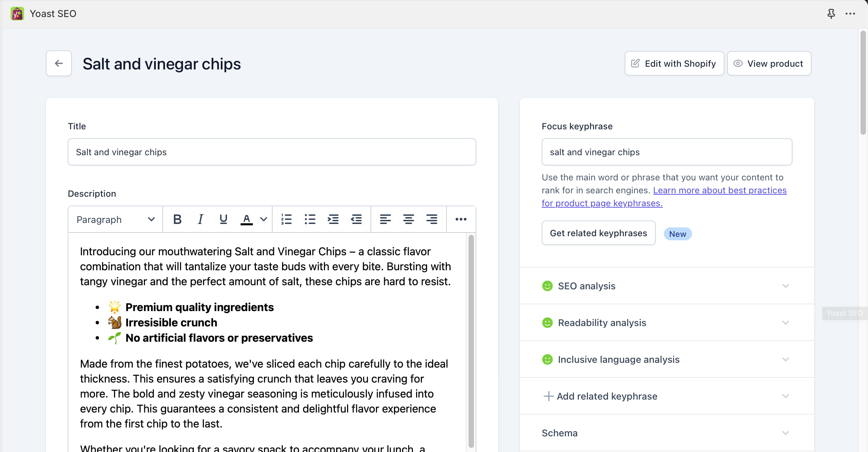
Task: Click the seedling emoji in third bullet
Action: coord(115,338)
